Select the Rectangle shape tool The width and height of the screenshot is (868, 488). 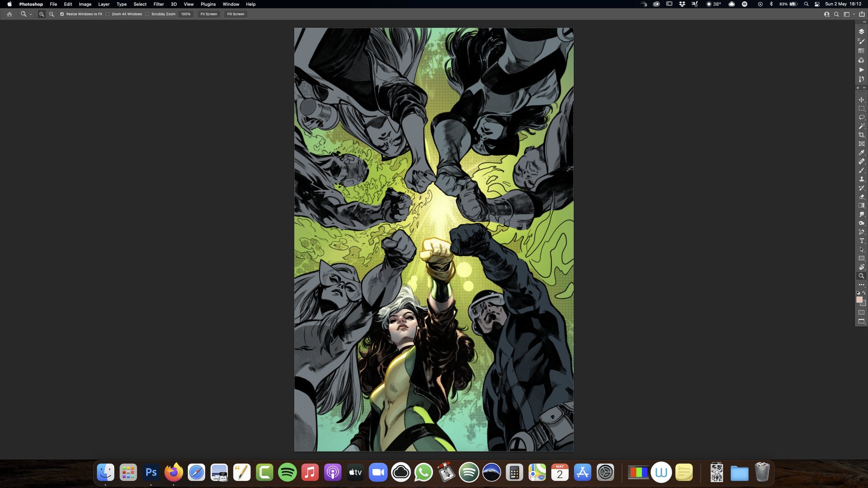click(x=861, y=258)
